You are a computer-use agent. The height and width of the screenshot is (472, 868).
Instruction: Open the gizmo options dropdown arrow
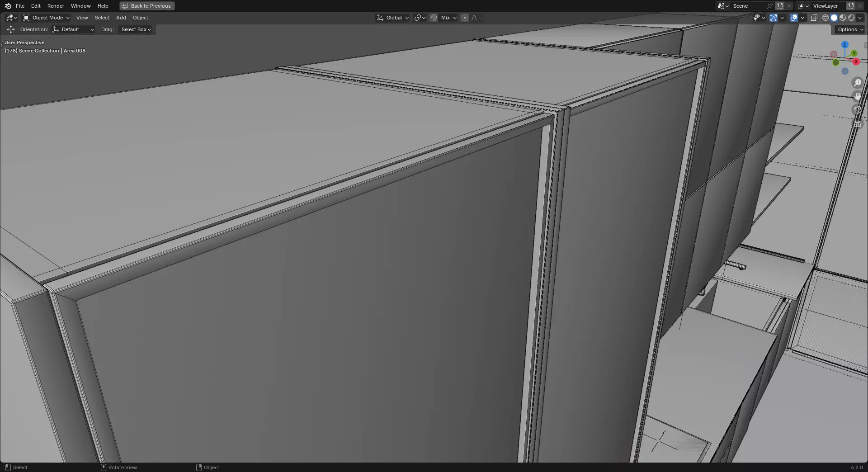(x=782, y=18)
